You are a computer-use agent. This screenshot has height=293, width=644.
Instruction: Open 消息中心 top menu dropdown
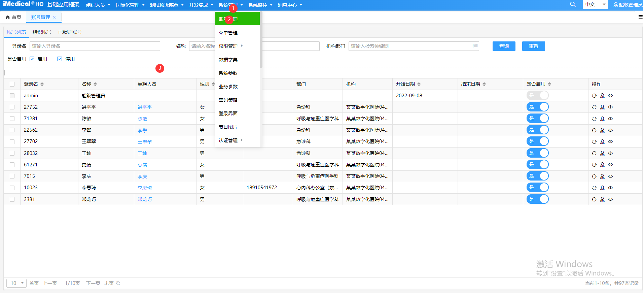click(x=290, y=5)
